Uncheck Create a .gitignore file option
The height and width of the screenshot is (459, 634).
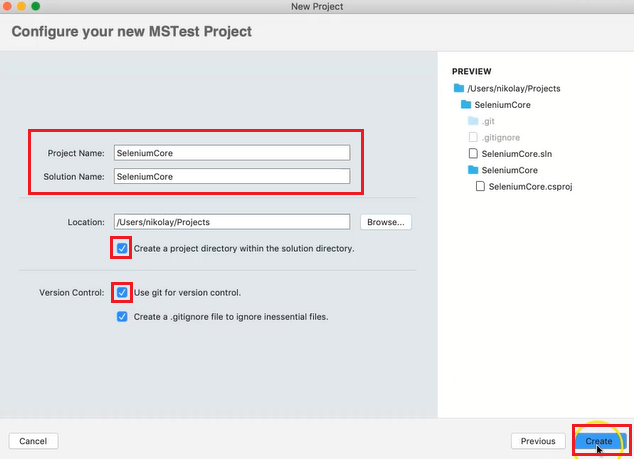pyautogui.click(x=122, y=317)
